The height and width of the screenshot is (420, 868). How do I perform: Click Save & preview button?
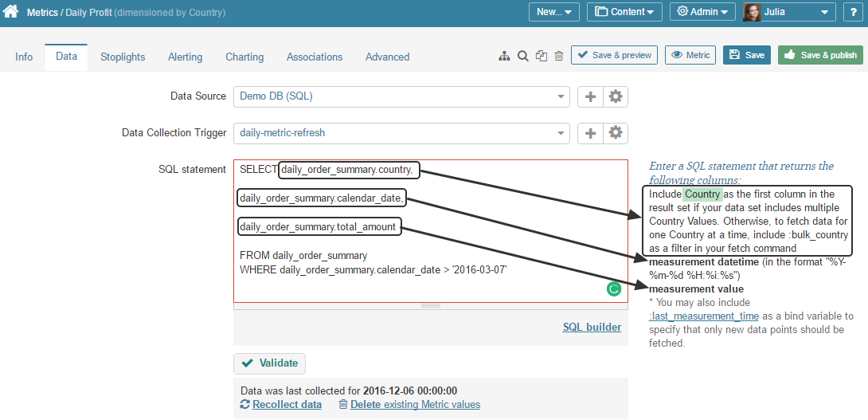point(615,56)
